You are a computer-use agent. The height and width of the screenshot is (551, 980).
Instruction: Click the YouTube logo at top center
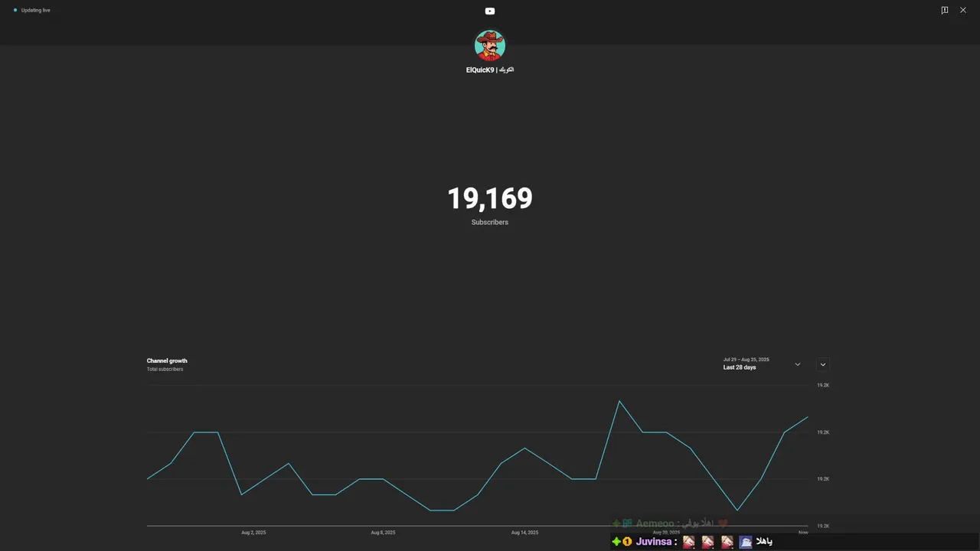coord(490,11)
